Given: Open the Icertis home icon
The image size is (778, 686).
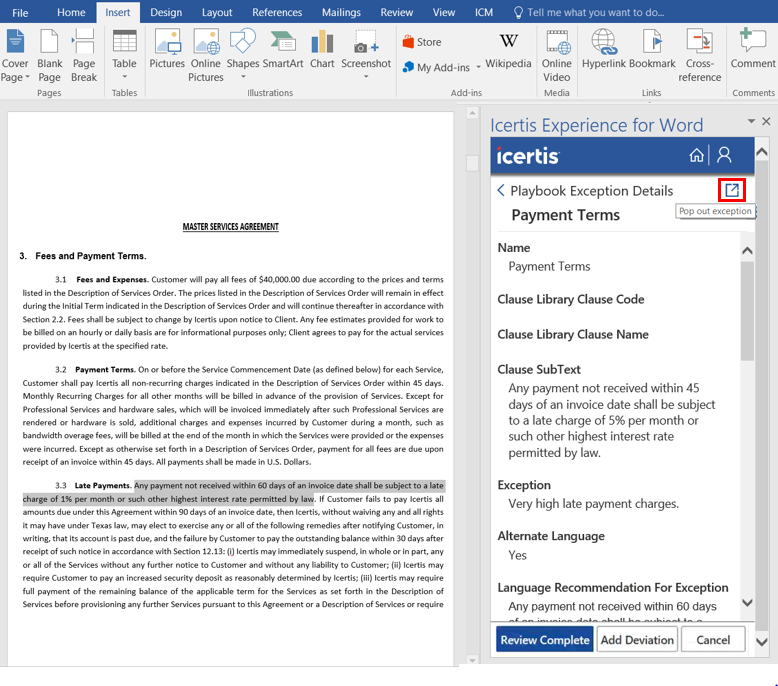Looking at the screenshot, I should point(696,155).
